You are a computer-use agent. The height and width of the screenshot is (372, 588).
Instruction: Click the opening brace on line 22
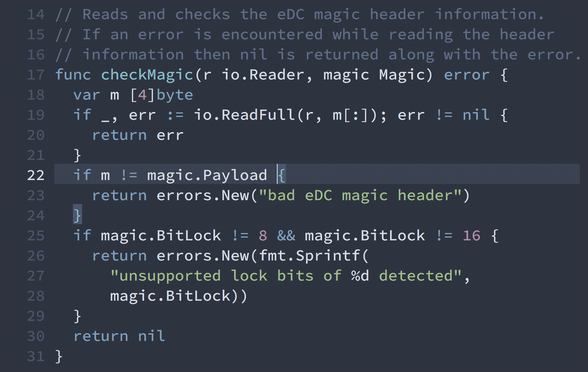pos(282,175)
